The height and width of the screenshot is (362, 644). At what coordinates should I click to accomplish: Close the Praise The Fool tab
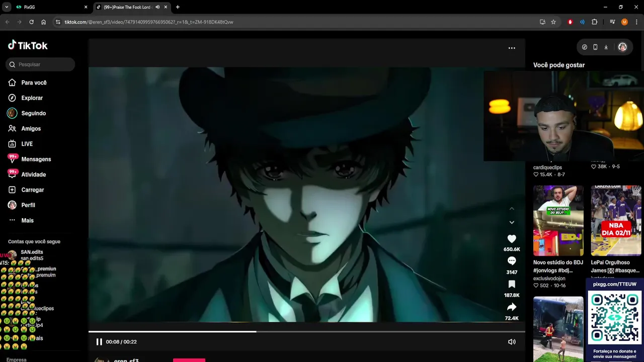point(166,7)
